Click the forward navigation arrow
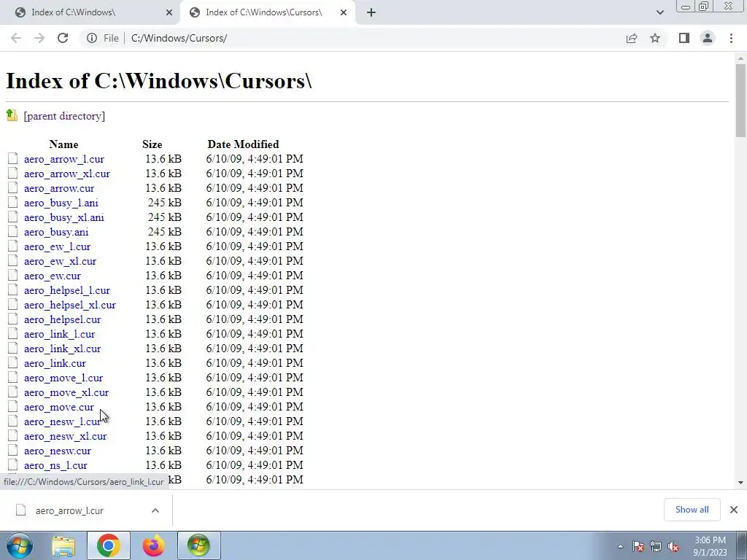 coord(39,38)
